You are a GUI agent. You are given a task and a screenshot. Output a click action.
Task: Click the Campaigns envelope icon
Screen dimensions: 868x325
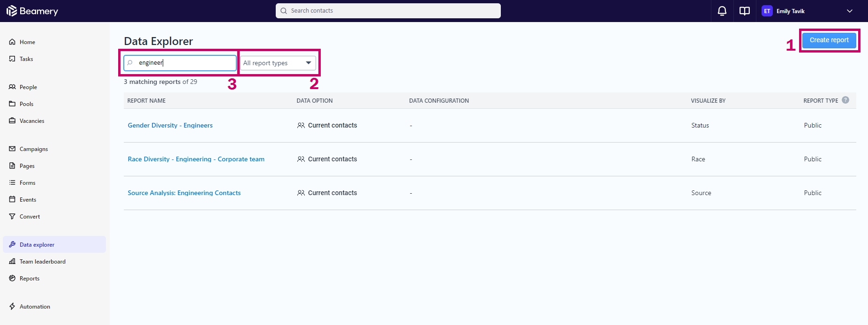coord(12,149)
